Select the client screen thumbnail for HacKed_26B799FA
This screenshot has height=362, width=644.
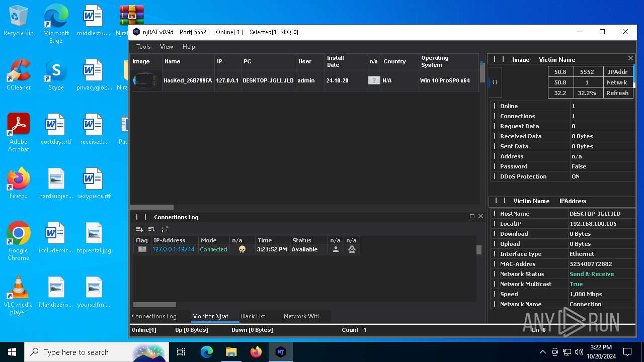click(146, 80)
